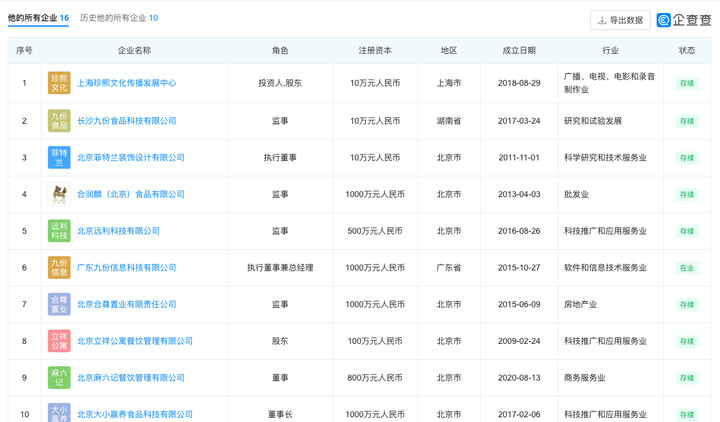Click 存续 status tag for 上海珍熙文化
Image resolution: width=720 pixels, height=422 pixels.
687,83
